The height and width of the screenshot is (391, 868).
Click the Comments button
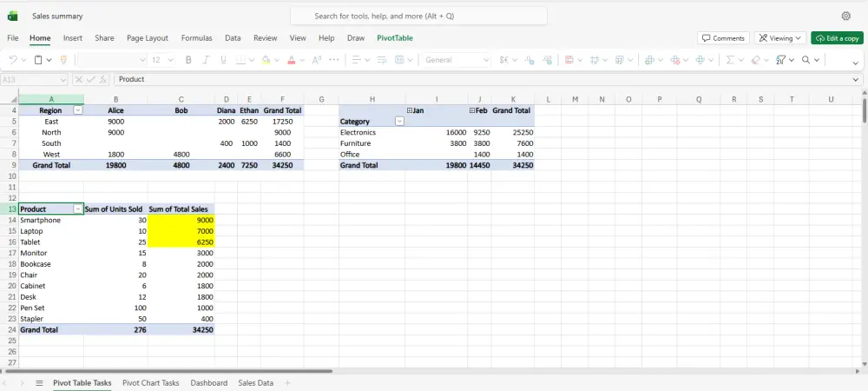click(x=723, y=38)
